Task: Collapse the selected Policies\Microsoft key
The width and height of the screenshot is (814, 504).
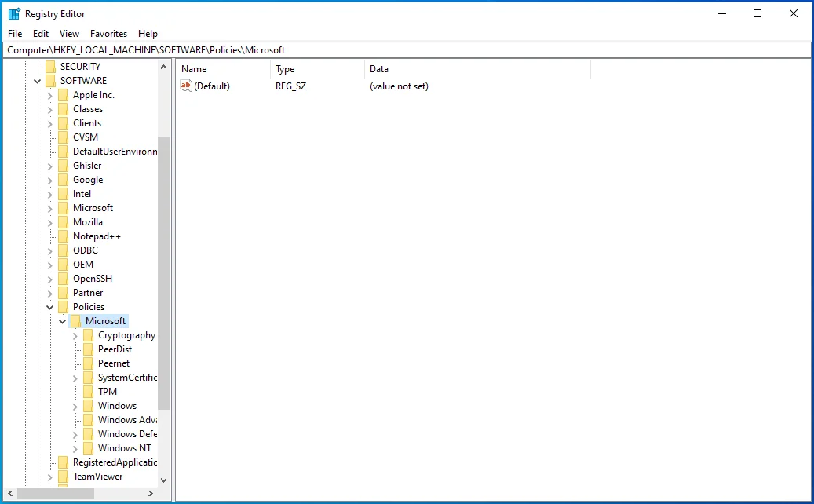Action: pos(62,321)
